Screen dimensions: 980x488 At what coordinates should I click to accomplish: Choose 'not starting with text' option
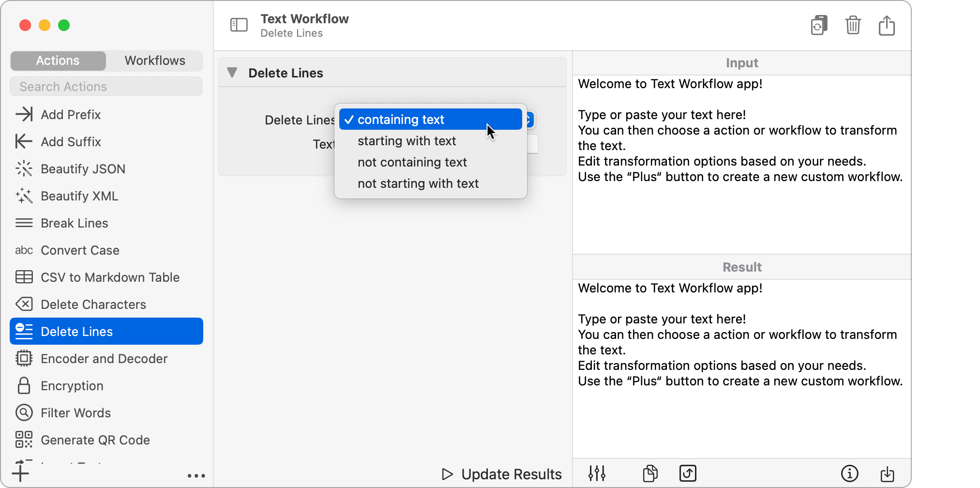click(x=431, y=183)
